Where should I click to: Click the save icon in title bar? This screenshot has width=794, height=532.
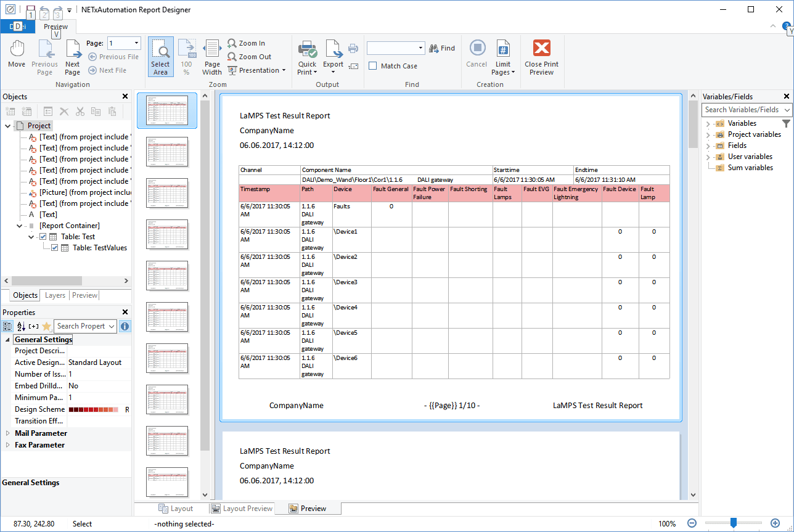click(31, 10)
